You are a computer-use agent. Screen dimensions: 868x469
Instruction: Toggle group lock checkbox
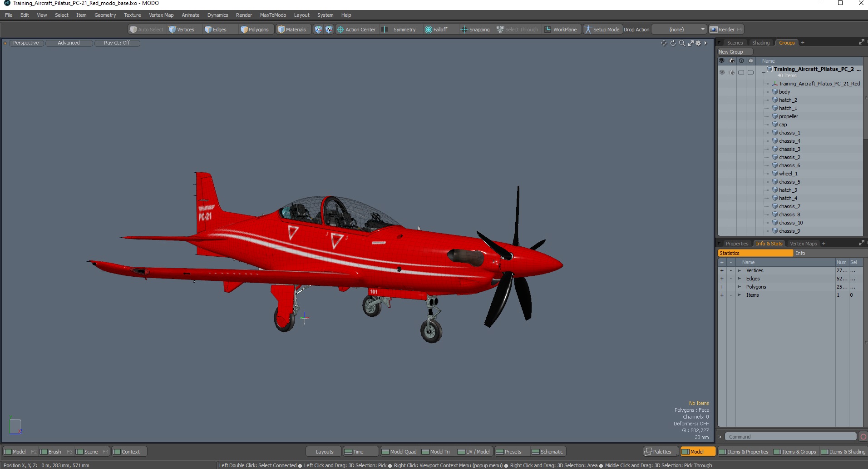tap(750, 72)
